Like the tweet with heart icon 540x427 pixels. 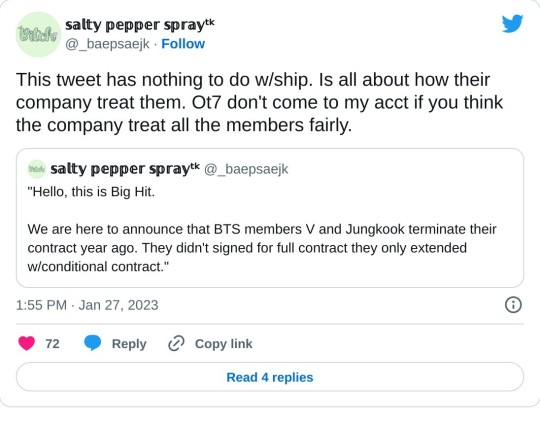pyautogui.click(x=27, y=343)
